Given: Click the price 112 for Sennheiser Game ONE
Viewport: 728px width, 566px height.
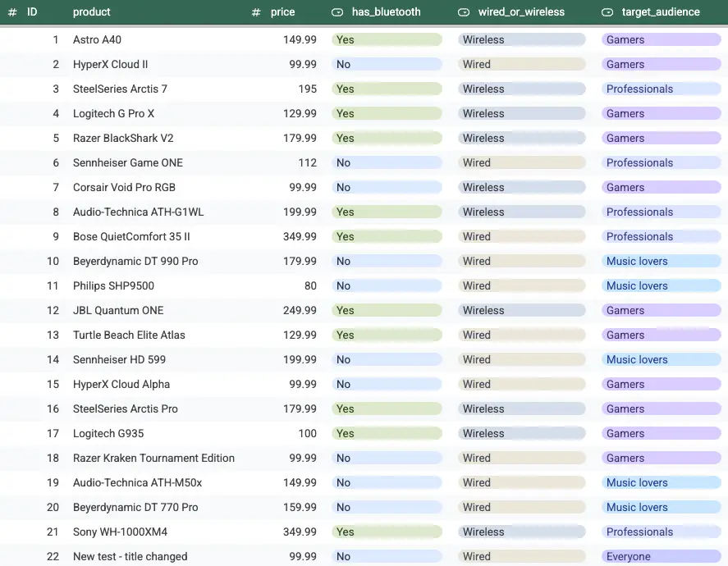Looking at the screenshot, I should coord(307,163).
